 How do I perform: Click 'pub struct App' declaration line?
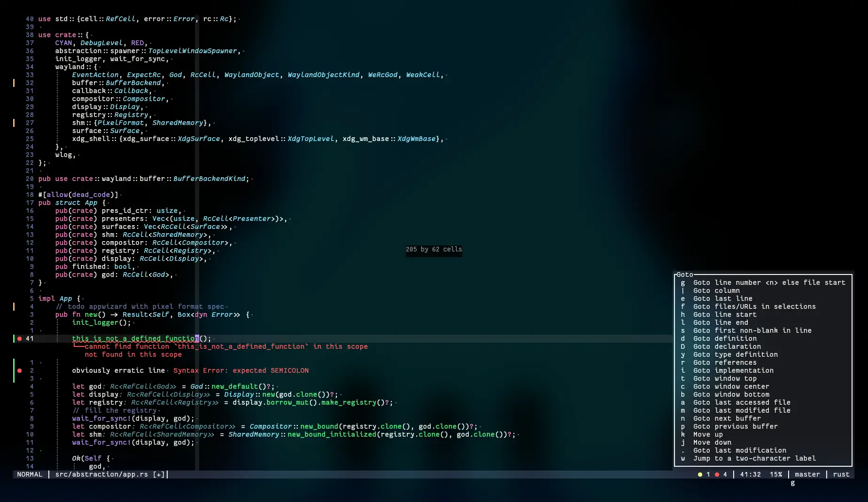point(72,203)
